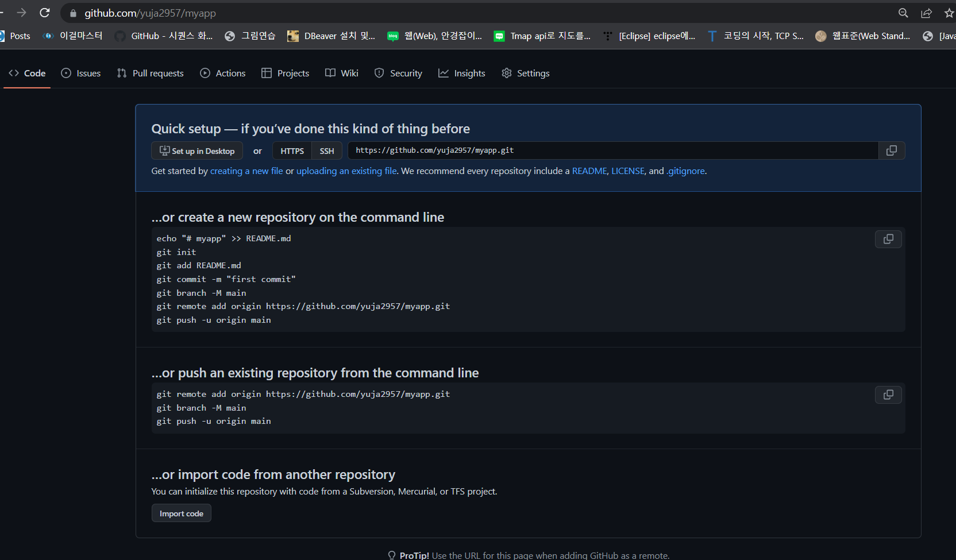
Task: Click the 'echo "# myapp" >> README.md' line
Action: tap(224, 238)
